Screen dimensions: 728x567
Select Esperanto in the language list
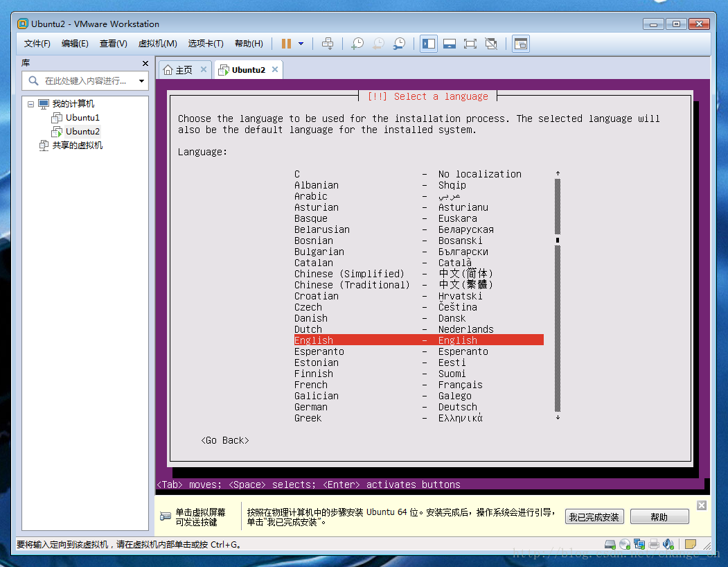(419, 351)
